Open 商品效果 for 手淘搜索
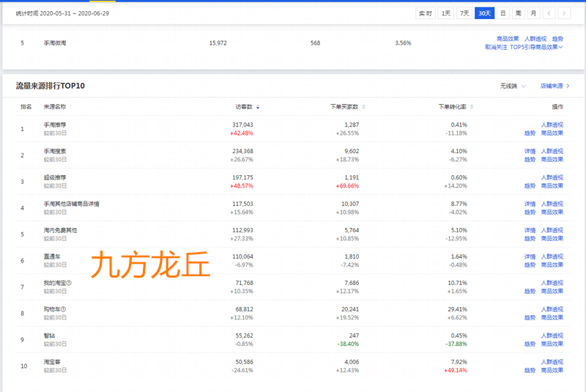The height and width of the screenshot is (392, 586). coord(552,160)
